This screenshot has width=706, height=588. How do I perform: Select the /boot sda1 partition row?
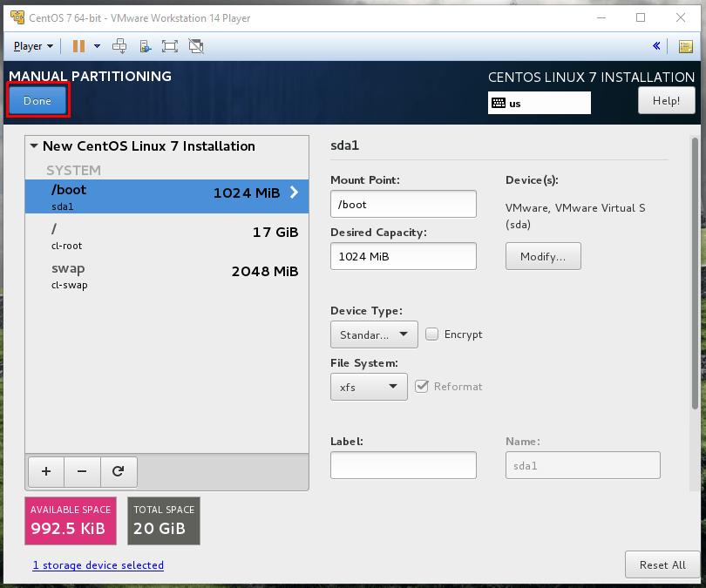click(166, 197)
